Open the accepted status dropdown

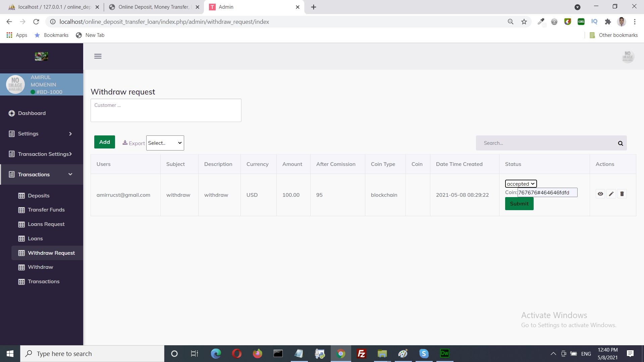[x=521, y=184]
